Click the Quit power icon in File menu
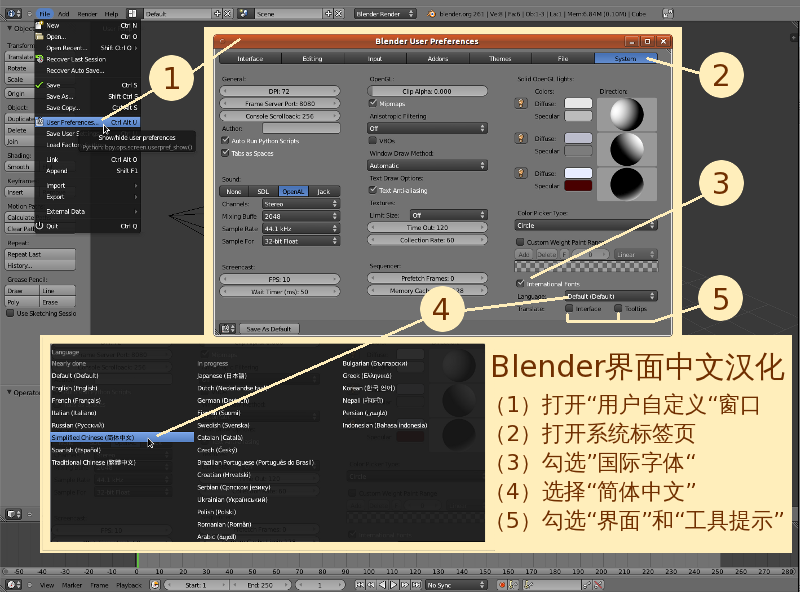This screenshot has width=800, height=592. [39, 226]
